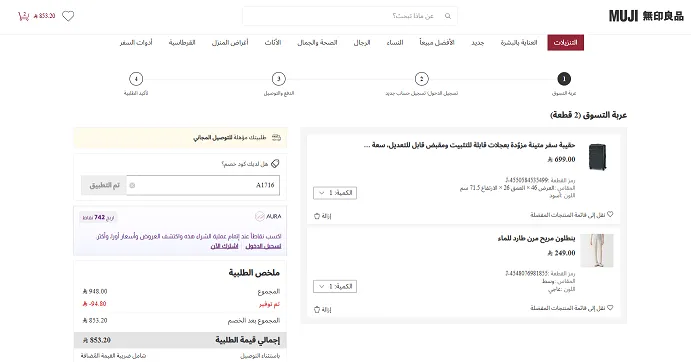Click the suitcase price 699.00

coord(561,160)
